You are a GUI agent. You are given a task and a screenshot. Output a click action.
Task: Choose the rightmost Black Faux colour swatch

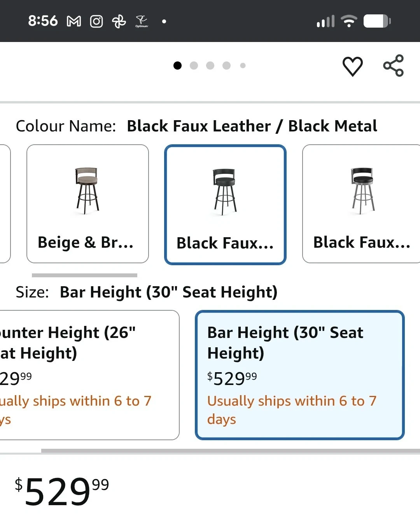362,204
